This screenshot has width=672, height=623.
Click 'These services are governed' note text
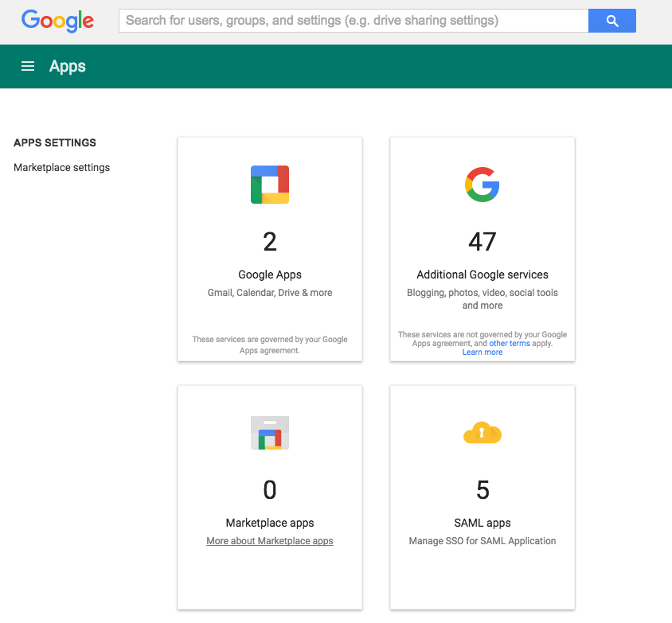click(270, 345)
